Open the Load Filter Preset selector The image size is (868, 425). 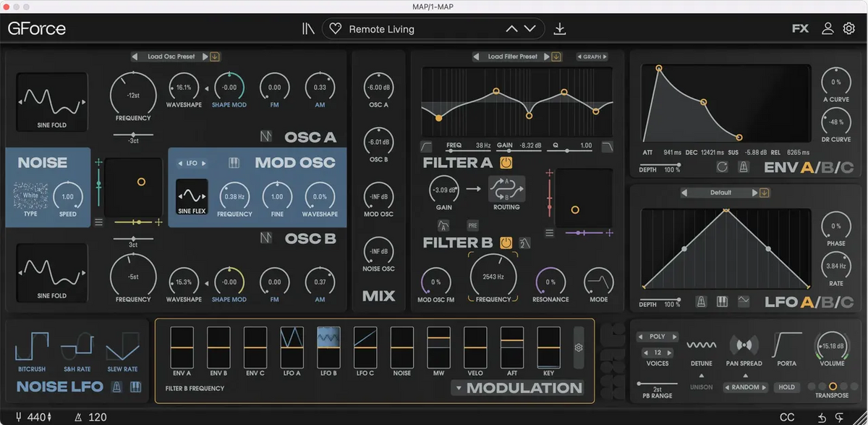[512, 56]
